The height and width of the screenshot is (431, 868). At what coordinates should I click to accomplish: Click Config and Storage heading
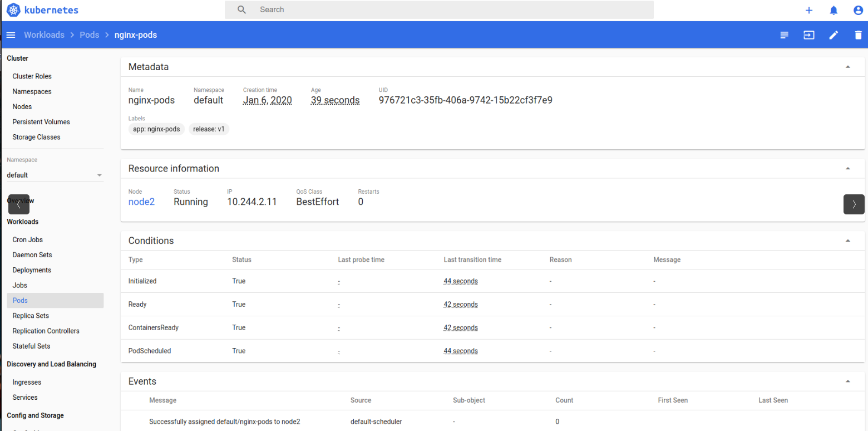tap(36, 415)
